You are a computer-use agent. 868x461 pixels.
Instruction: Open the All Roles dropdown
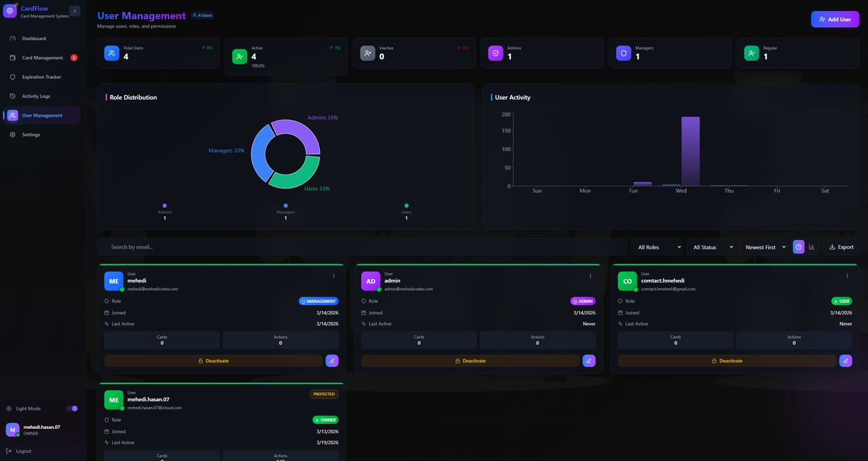tap(657, 247)
